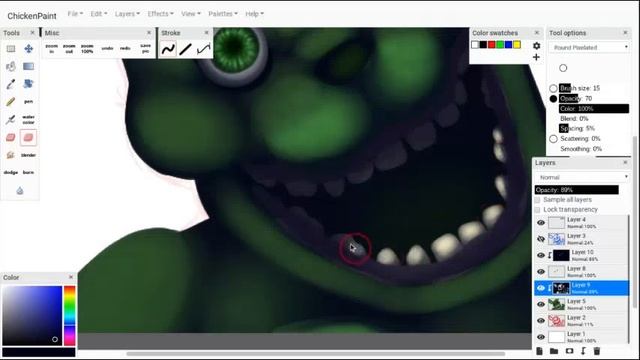Image resolution: width=640 pixels, height=360 pixels.
Task: Select the pen tool
Action: click(29, 102)
